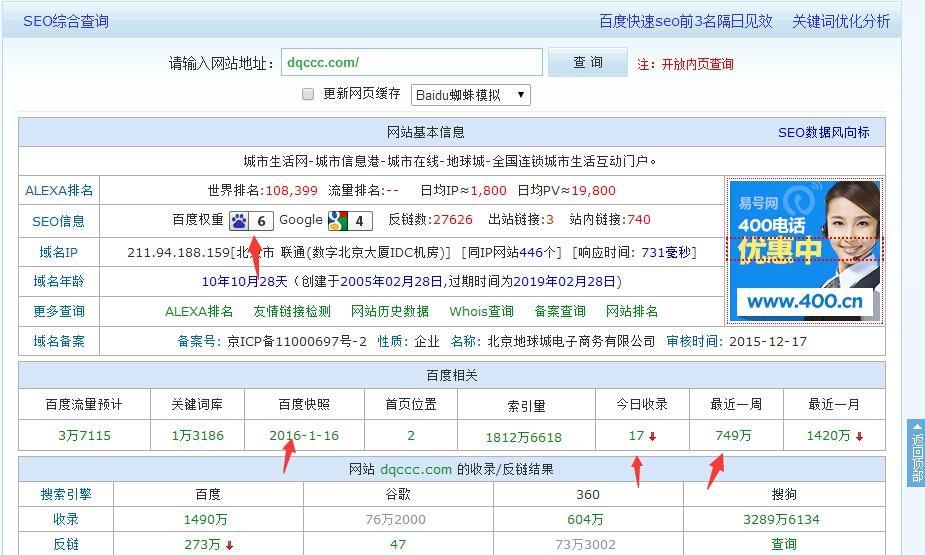Open the SEO数据风向标 link
Screen dimensions: 925x555
823,132
